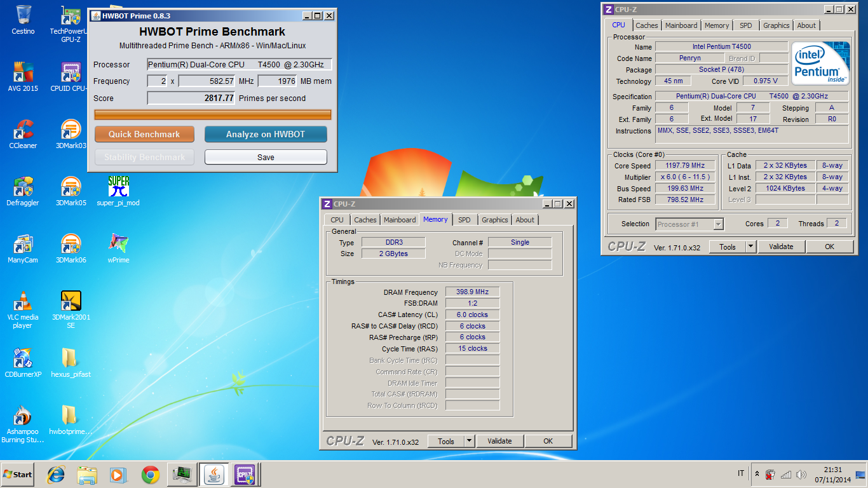
Task: Switch to CPU-Z taskbar button
Action: click(x=245, y=475)
